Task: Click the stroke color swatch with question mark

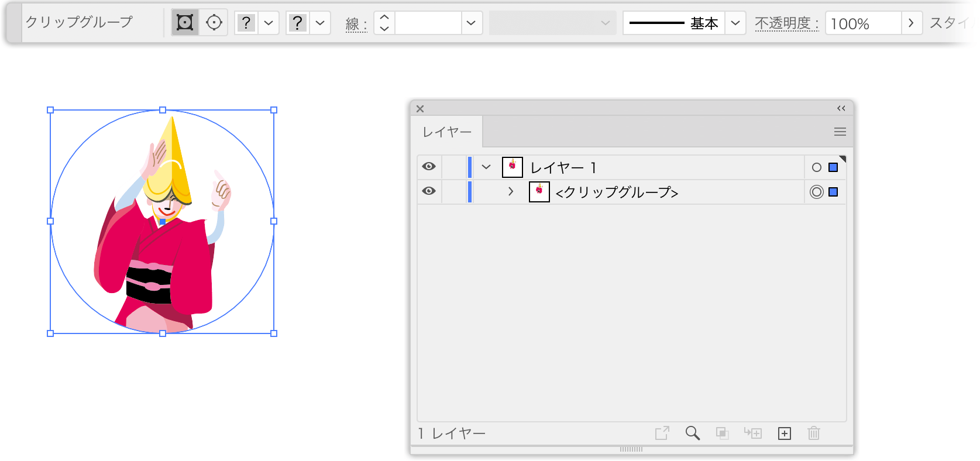Action: 298,23
